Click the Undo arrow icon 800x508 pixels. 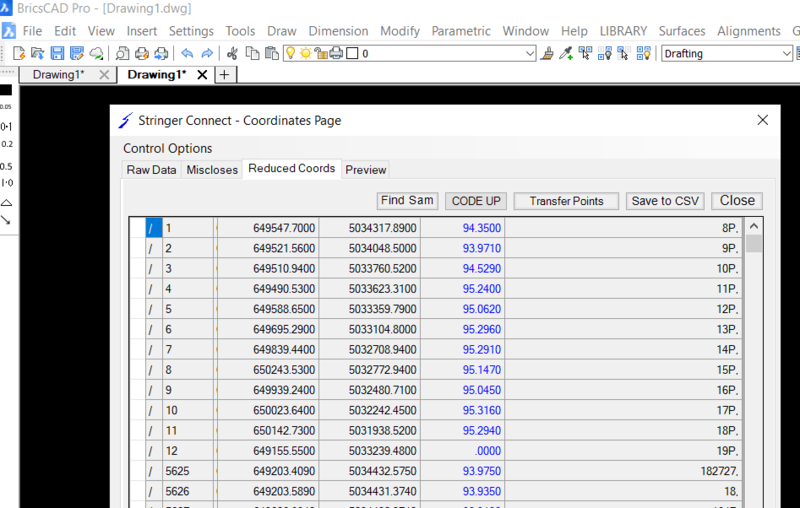pyautogui.click(x=187, y=53)
